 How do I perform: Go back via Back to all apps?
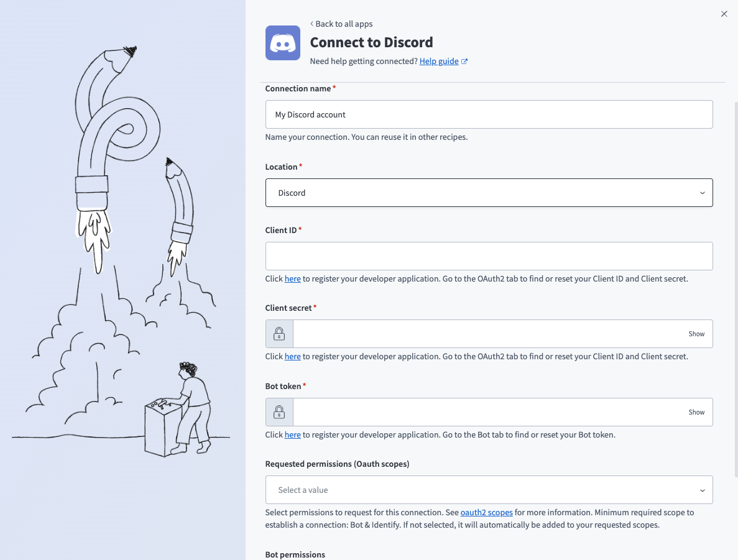click(341, 24)
